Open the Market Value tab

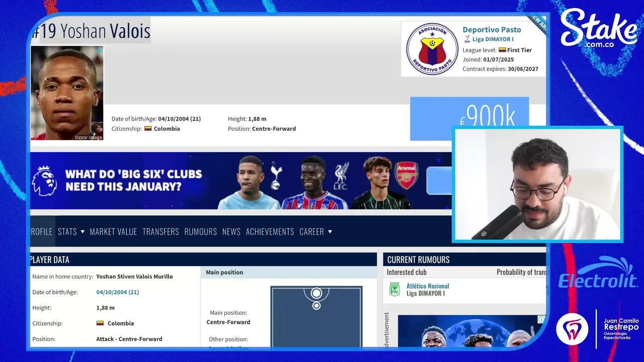click(113, 232)
